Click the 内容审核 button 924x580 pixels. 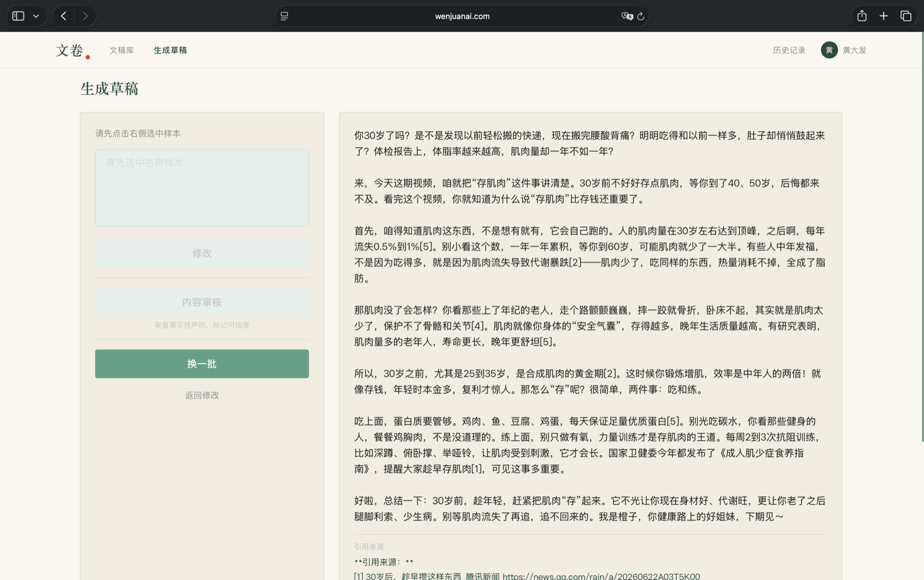[x=202, y=302]
